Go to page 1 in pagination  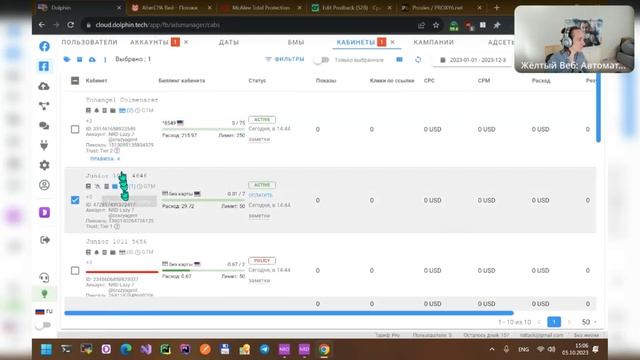click(554, 322)
